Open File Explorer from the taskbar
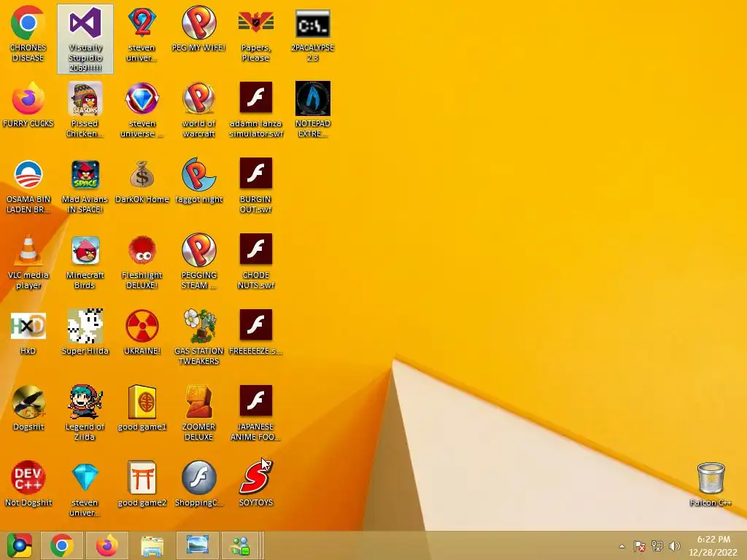 click(x=152, y=545)
